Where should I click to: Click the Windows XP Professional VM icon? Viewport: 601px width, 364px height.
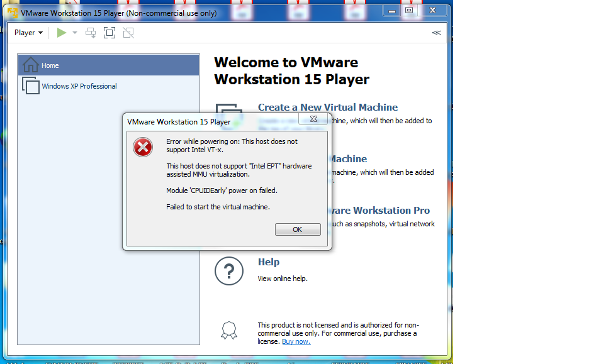point(31,85)
